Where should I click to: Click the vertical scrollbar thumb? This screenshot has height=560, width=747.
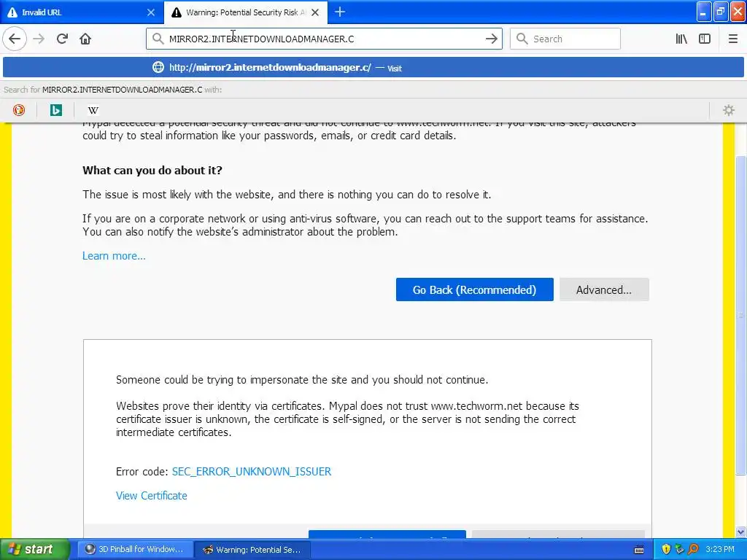[741, 315]
